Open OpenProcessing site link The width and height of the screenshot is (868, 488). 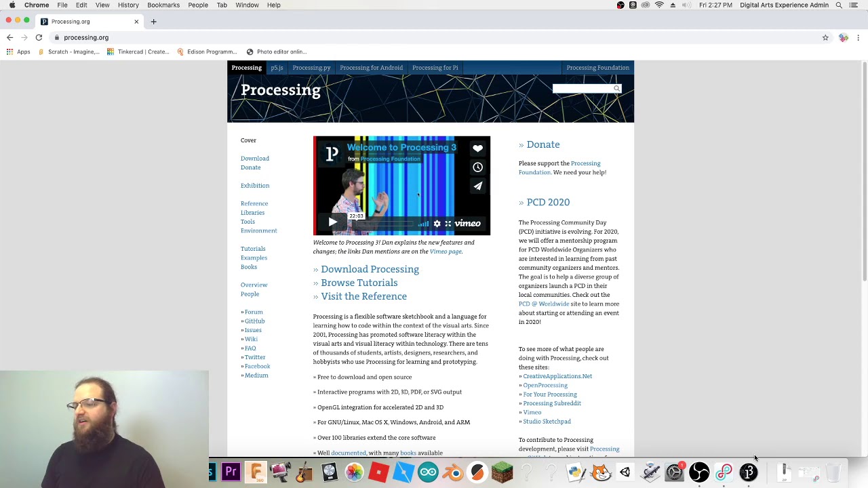(545, 385)
